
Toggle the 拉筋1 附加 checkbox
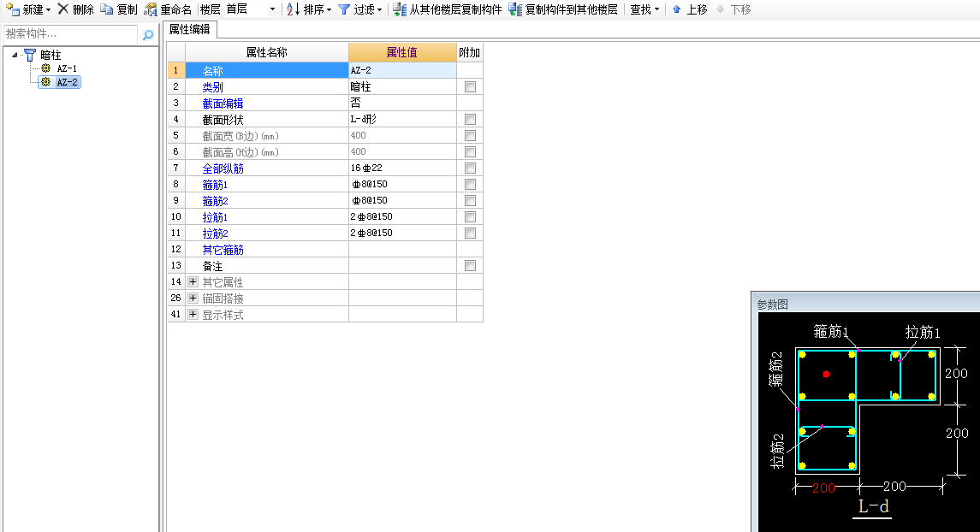click(470, 216)
